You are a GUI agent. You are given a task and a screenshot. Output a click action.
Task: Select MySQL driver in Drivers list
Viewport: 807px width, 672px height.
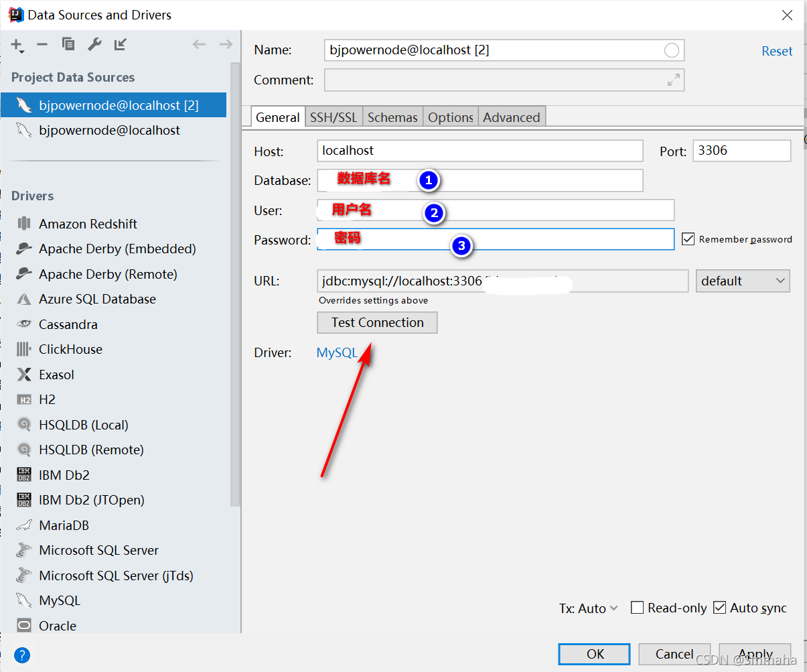pyautogui.click(x=59, y=600)
